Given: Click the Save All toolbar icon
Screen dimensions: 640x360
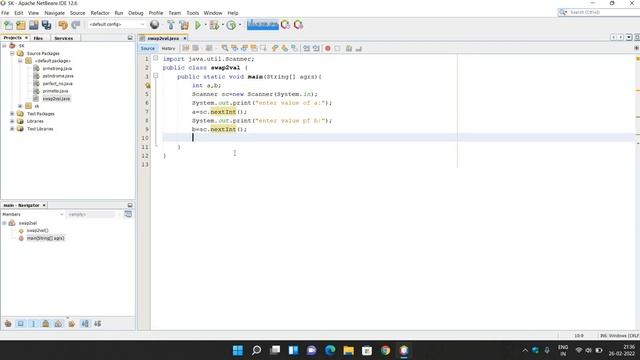Looking at the screenshot, I should (x=47, y=25).
